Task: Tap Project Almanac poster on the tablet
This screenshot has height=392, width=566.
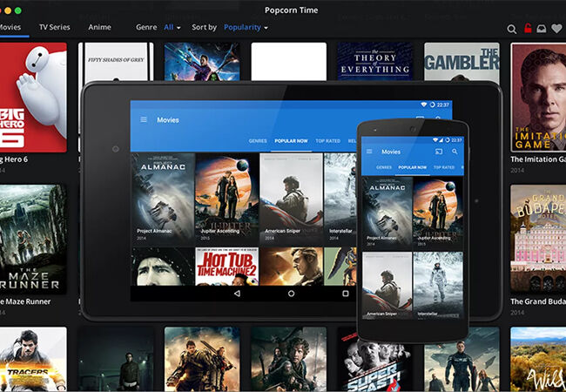Action: pyautogui.click(x=163, y=199)
